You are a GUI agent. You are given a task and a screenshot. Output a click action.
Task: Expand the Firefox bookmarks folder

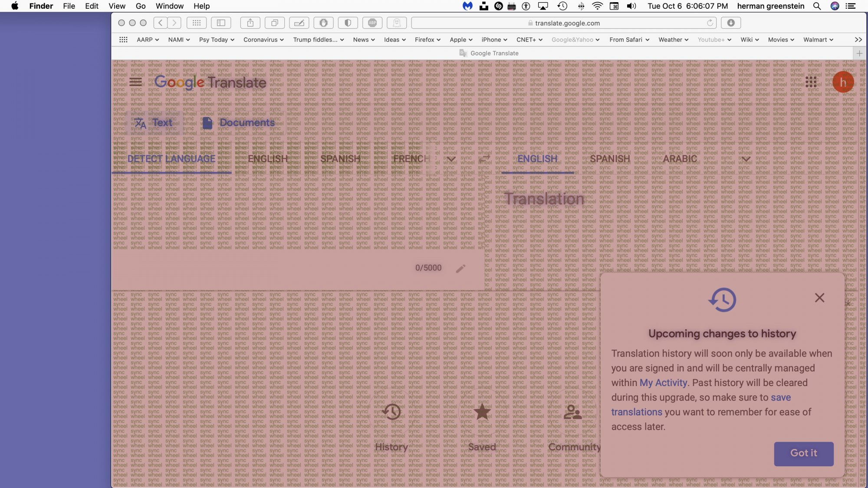(x=427, y=39)
